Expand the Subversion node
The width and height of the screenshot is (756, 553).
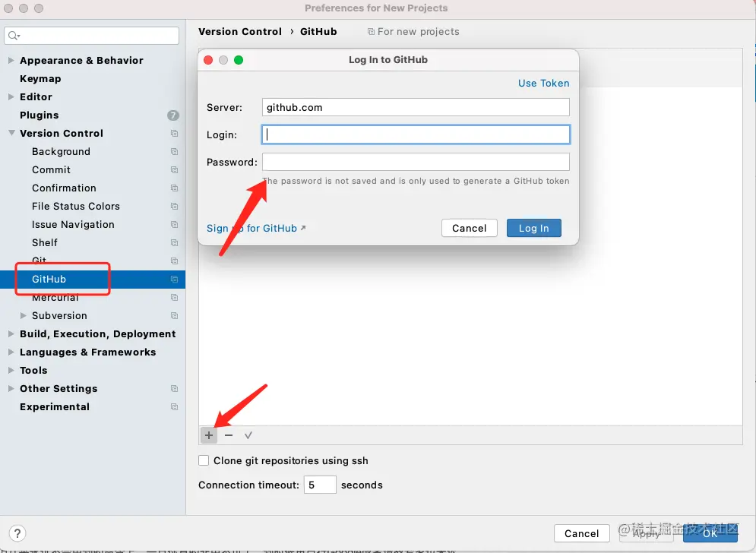23,315
